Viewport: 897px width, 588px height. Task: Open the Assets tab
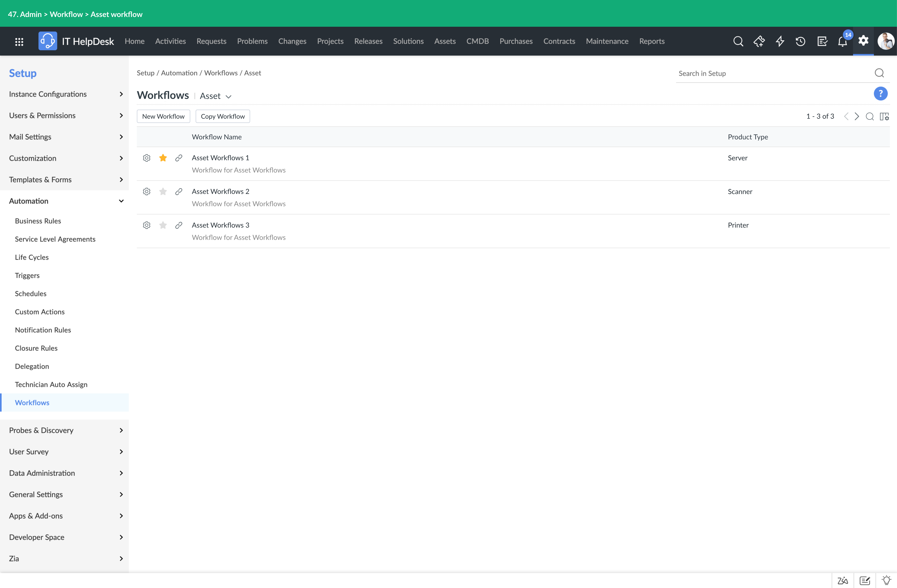point(445,41)
